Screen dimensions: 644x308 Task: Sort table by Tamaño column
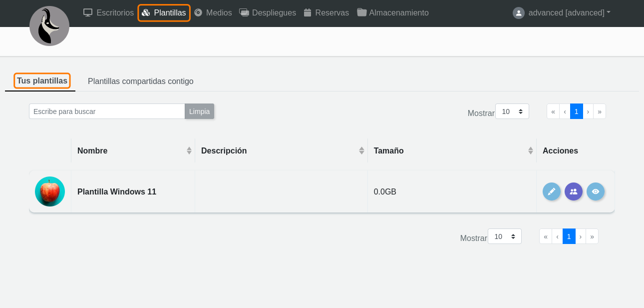tap(452, 150)
